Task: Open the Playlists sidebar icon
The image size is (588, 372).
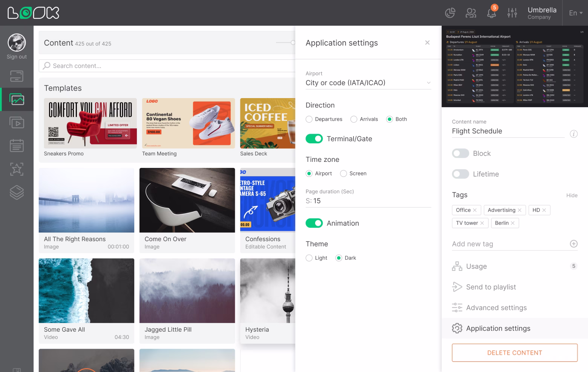Action: click(x=17, y=122)
